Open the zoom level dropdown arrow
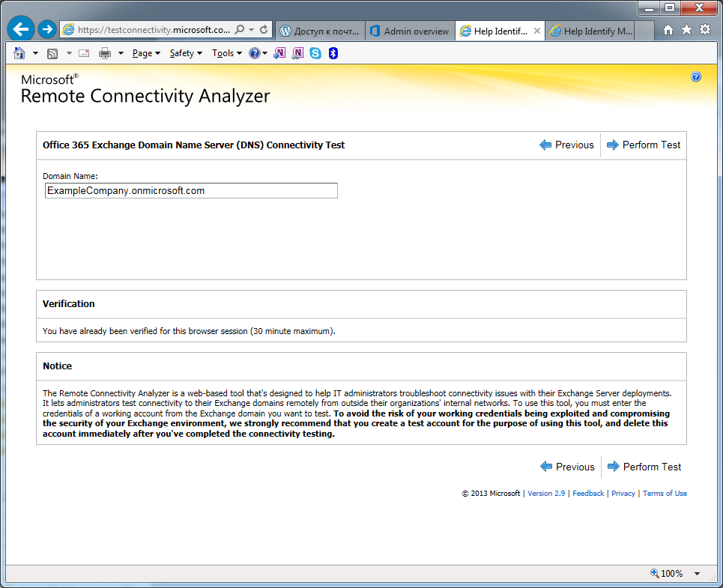723x588 pixels. (697, 574)
